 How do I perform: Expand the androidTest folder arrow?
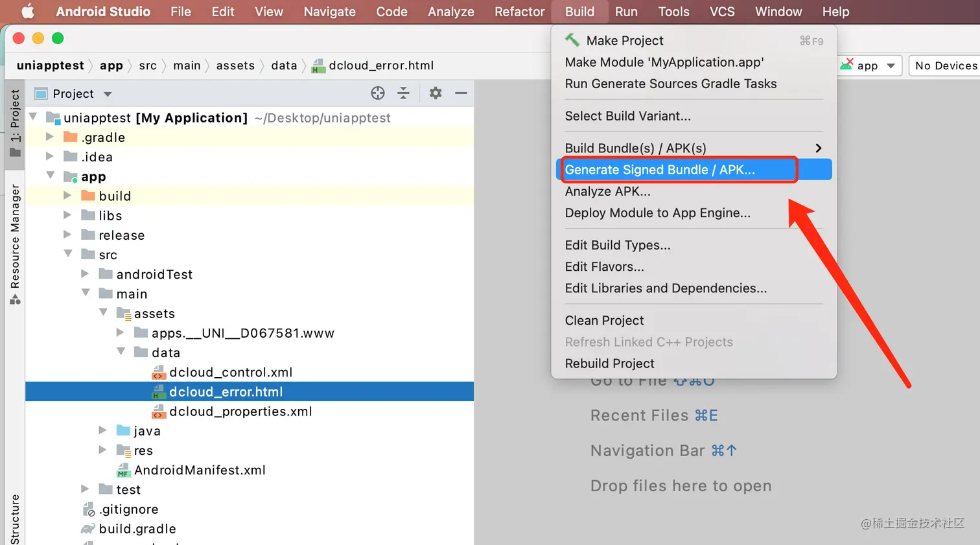[85, 273]
